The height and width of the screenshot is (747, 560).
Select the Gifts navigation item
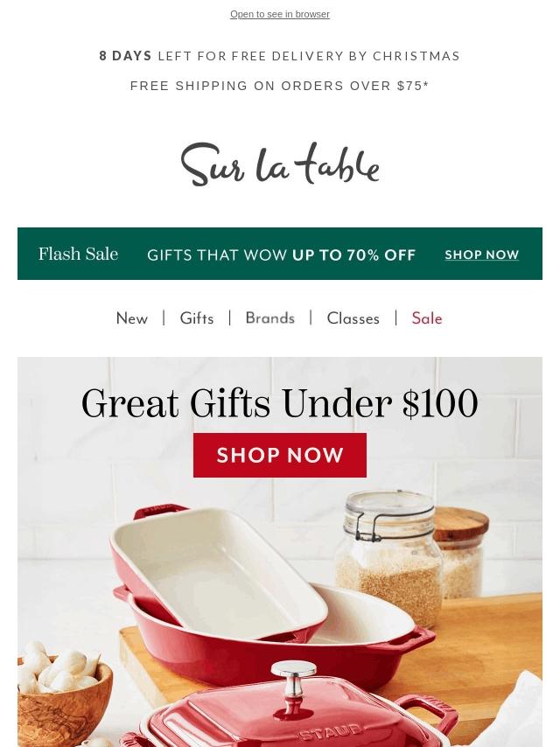196,318
